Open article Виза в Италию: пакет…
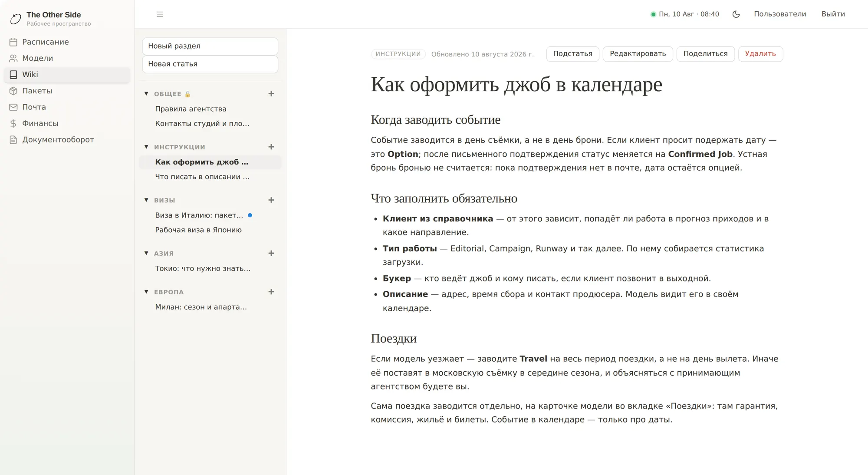This screenshot has width=868, height=475. point(210,215)
